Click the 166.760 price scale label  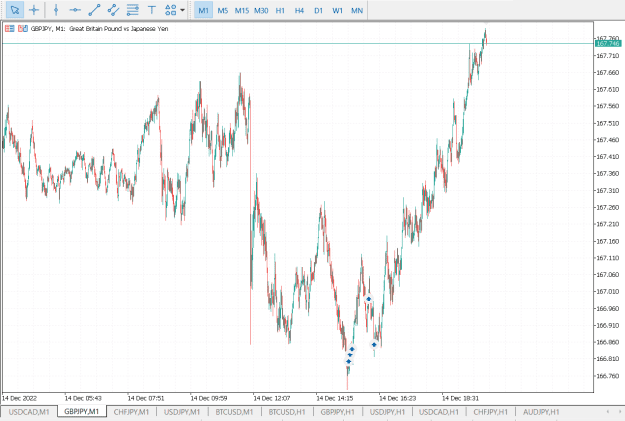tap(607, 376)
